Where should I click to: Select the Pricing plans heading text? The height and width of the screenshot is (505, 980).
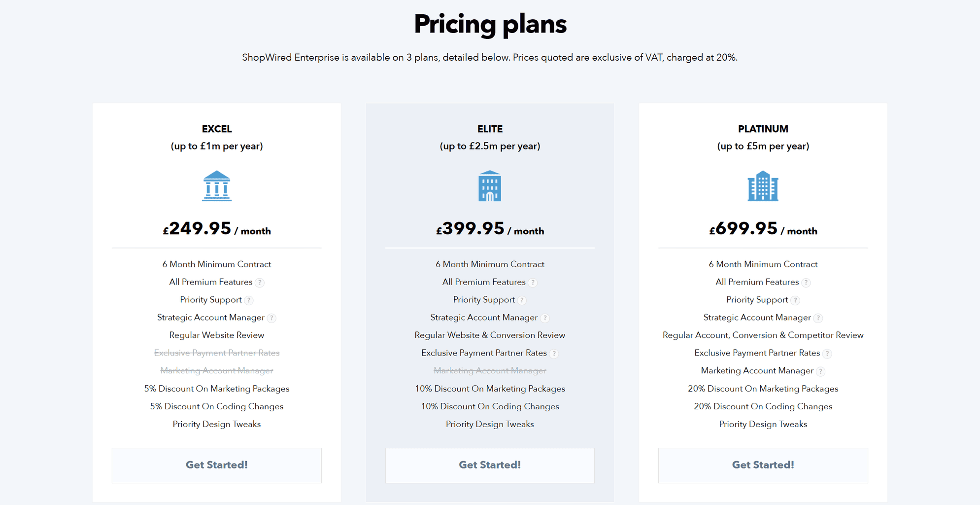tap(490, 24)
